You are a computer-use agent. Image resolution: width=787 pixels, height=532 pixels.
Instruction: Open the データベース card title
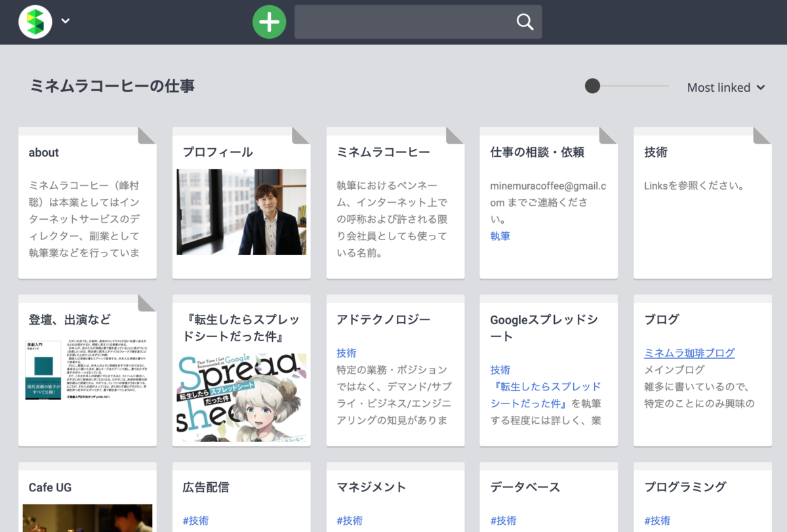pyautogui.click(x=525, y=487)
